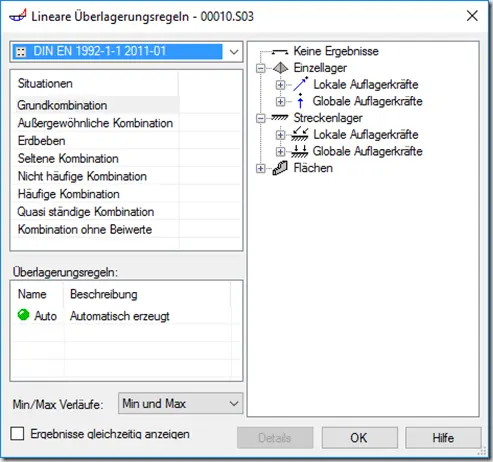Expand the Flächen tree node
The width and height of the screenshot is (493, 462).
[260, 168]
